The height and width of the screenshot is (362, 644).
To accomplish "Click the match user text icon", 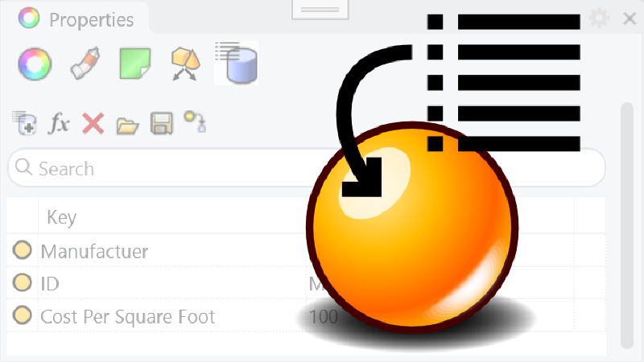I will click(196, 122).
